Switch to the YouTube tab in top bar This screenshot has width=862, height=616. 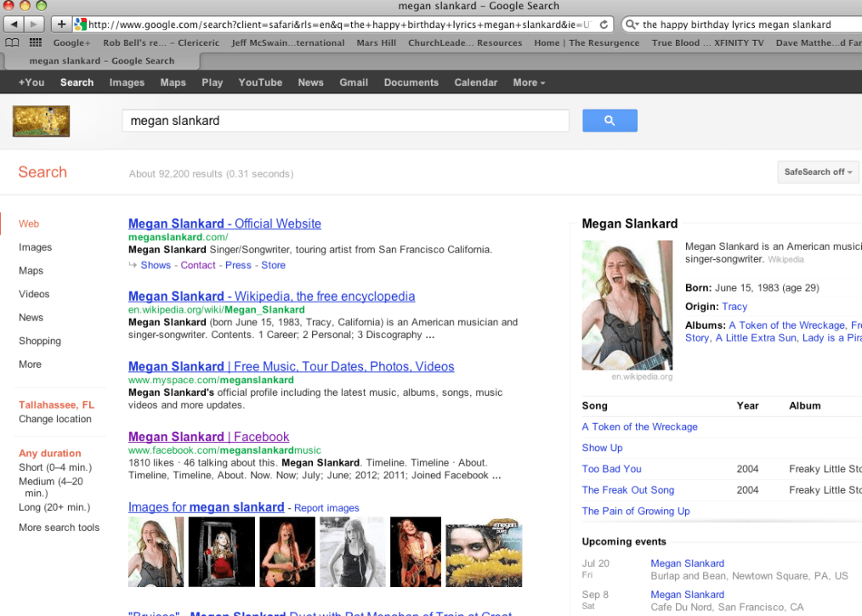(260, 82)
